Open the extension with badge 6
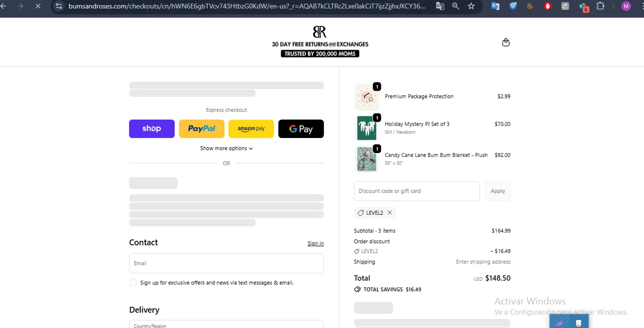This screenshot has height=328, width=644. point(583,7)
